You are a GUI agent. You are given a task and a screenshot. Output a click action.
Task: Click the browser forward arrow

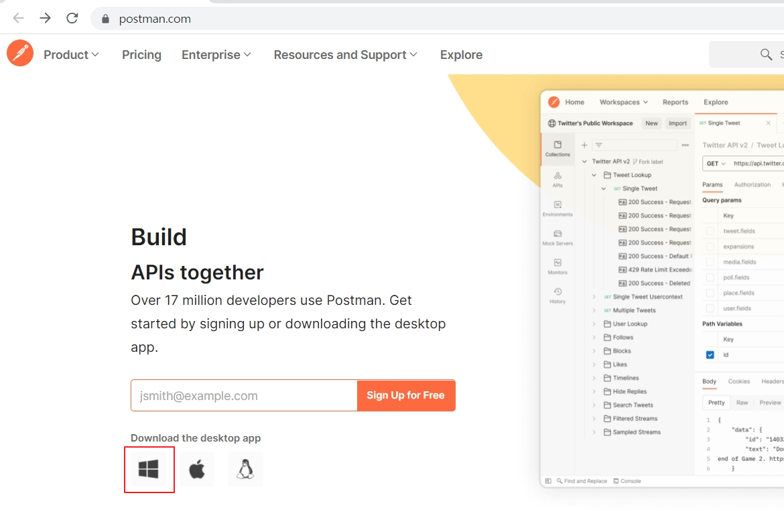(46, 19)
